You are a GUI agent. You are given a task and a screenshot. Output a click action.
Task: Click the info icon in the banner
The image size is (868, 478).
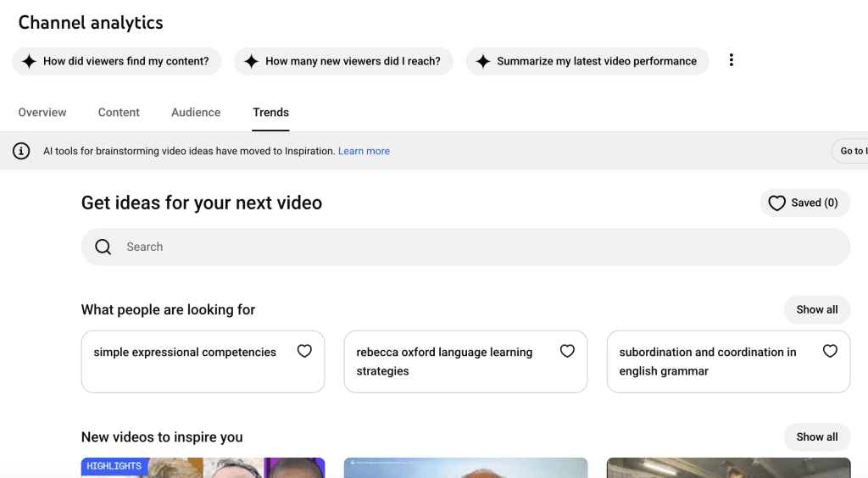(21, 151)
